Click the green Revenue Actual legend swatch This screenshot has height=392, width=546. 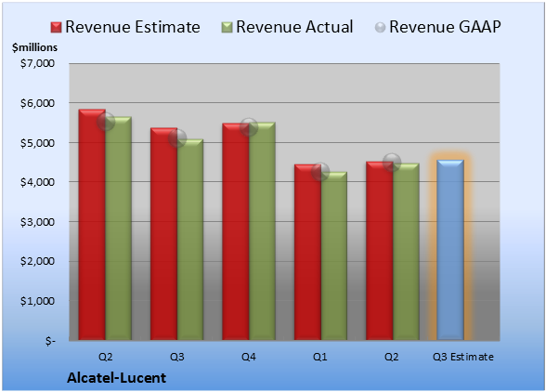[227, 28]
